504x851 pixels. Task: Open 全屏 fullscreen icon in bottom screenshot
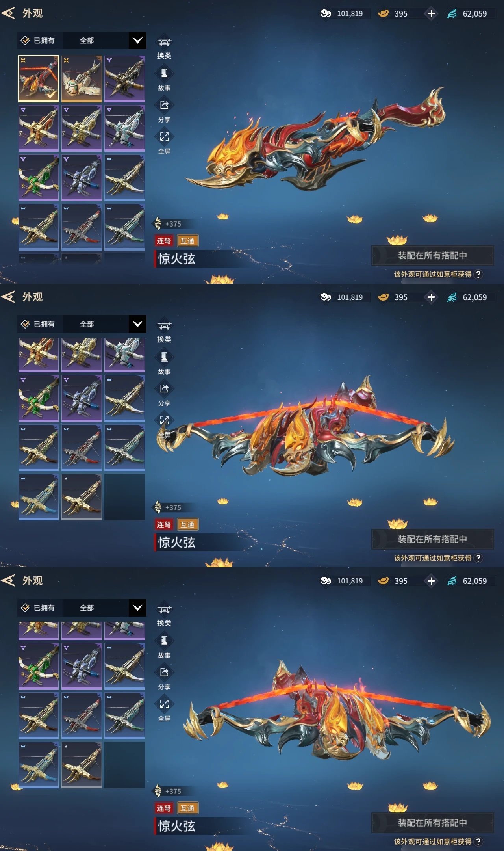coord(164,704)
